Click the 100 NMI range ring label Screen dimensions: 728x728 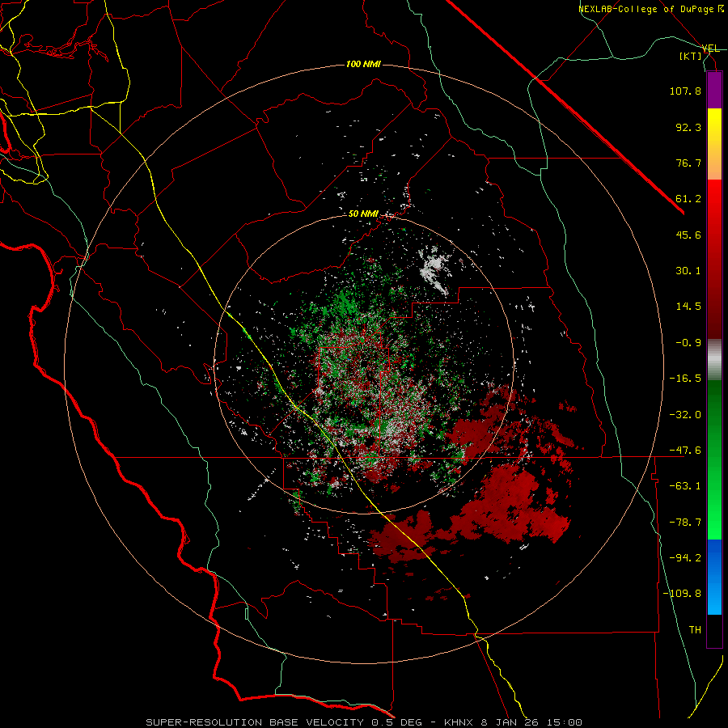[363, 64]
